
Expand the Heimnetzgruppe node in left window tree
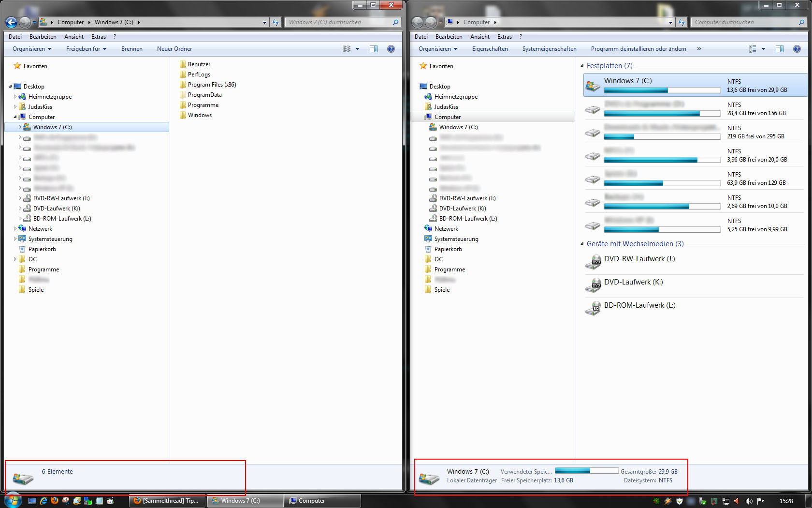click(15, 97)
